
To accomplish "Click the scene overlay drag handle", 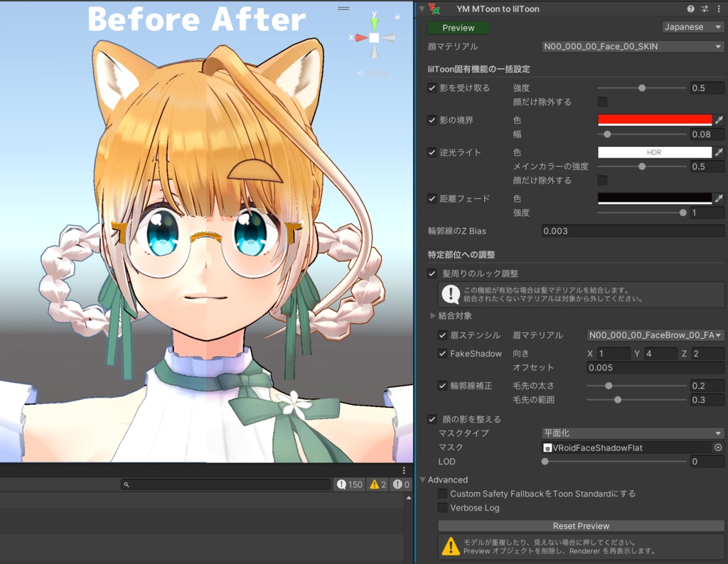I will 343,9.
